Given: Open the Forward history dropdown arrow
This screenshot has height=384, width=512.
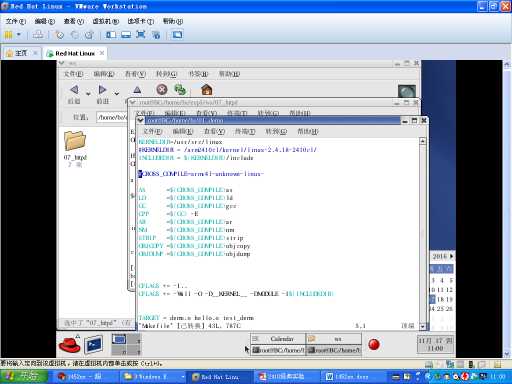Looking at the screenshot, I should [117, 94].
